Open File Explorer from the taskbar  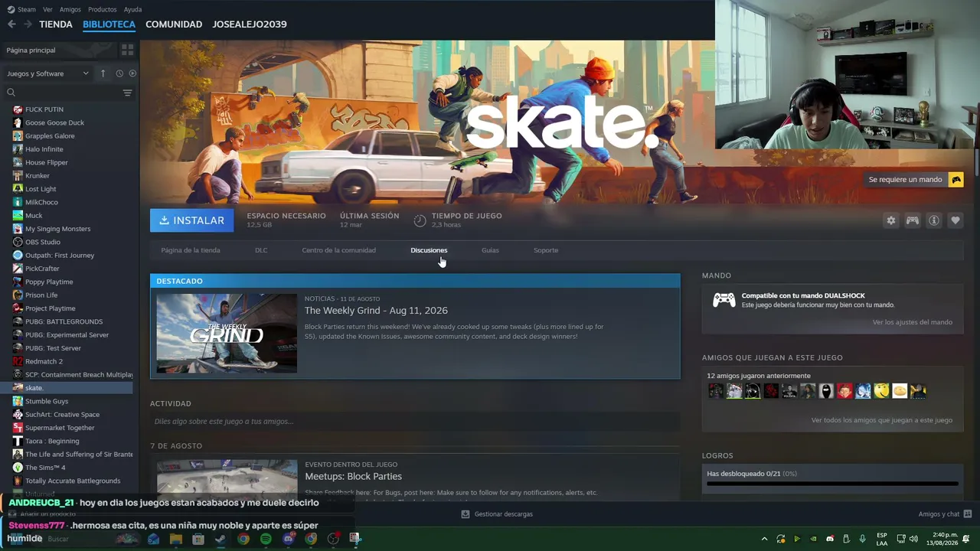click(x=176, y=539)
